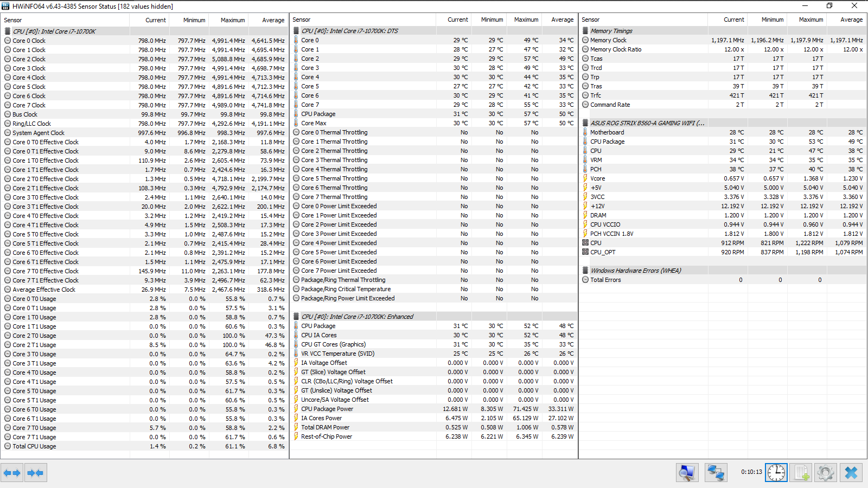Click the chip icon beside CPU [#0]: Intel Core i7-10700K
The height and width of the screenshot is (488, 868).
tap(8, 31)
